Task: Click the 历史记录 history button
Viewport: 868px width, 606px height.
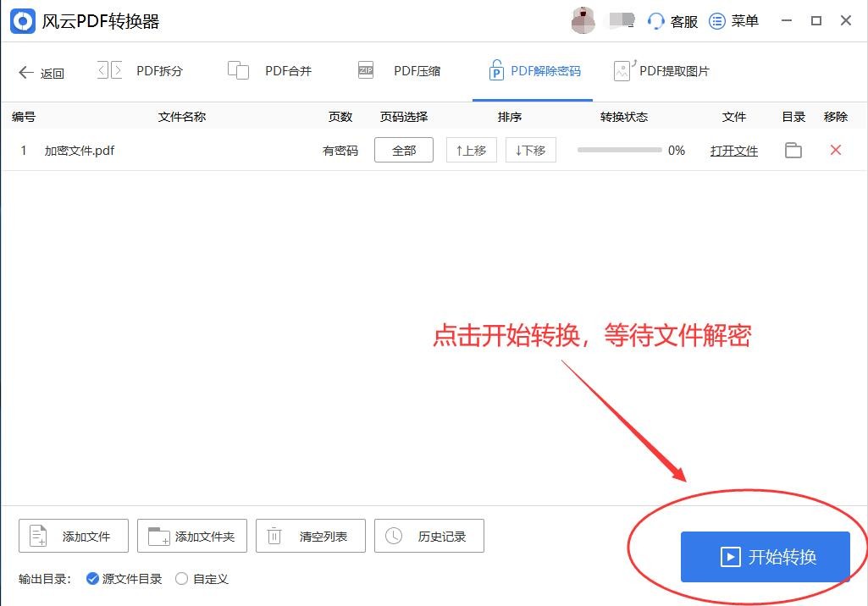Action: click(x=428, y=535)
